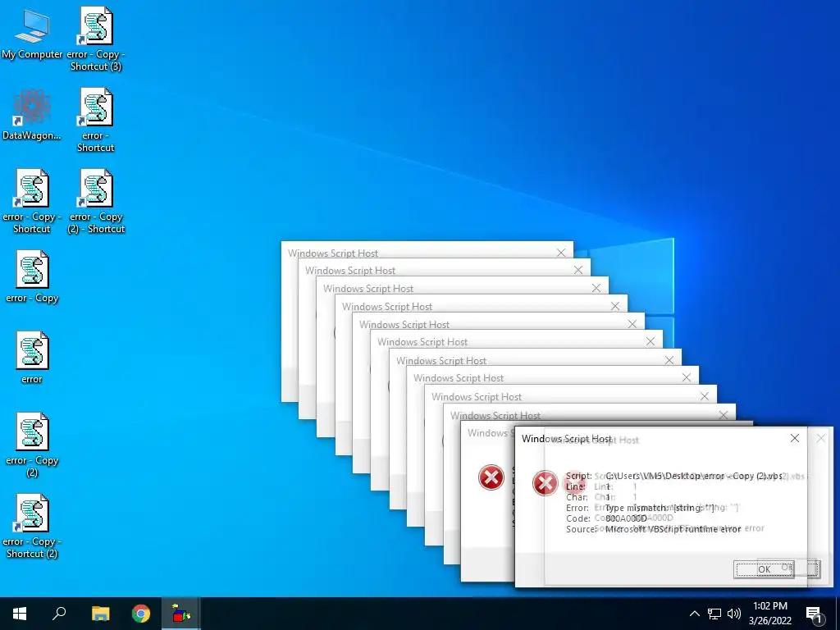Open taskbar search magnifier

point(59,614)
